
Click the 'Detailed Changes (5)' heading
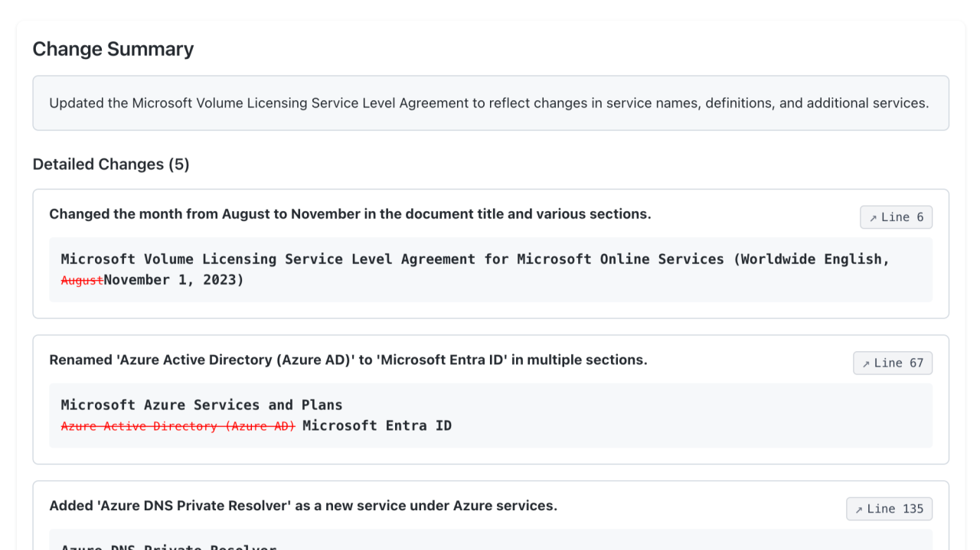pos(110,164)
